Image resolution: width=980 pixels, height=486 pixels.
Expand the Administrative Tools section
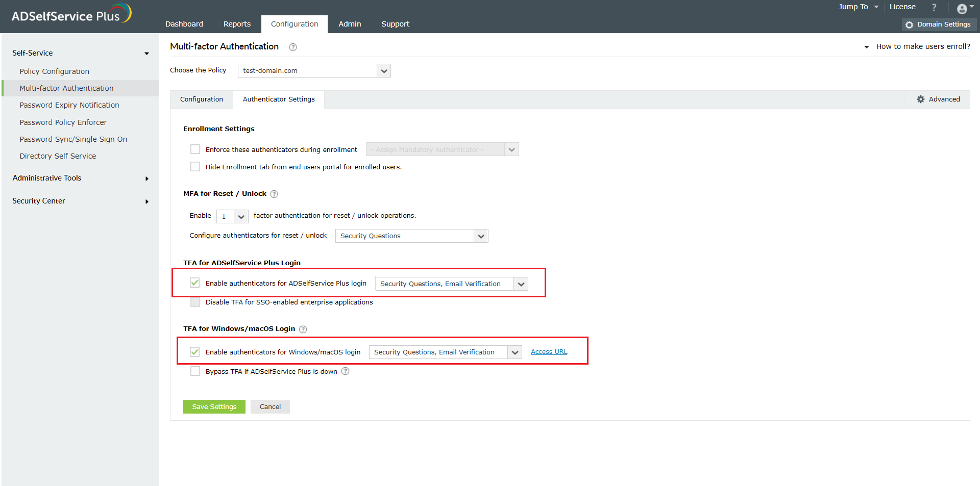[81, 178]
